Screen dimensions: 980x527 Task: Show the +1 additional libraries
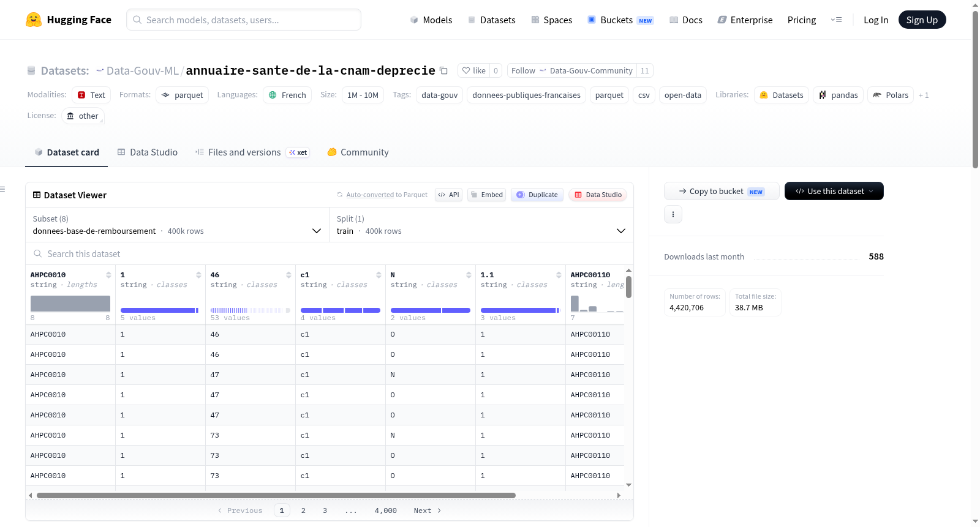(x=924, y=95)
